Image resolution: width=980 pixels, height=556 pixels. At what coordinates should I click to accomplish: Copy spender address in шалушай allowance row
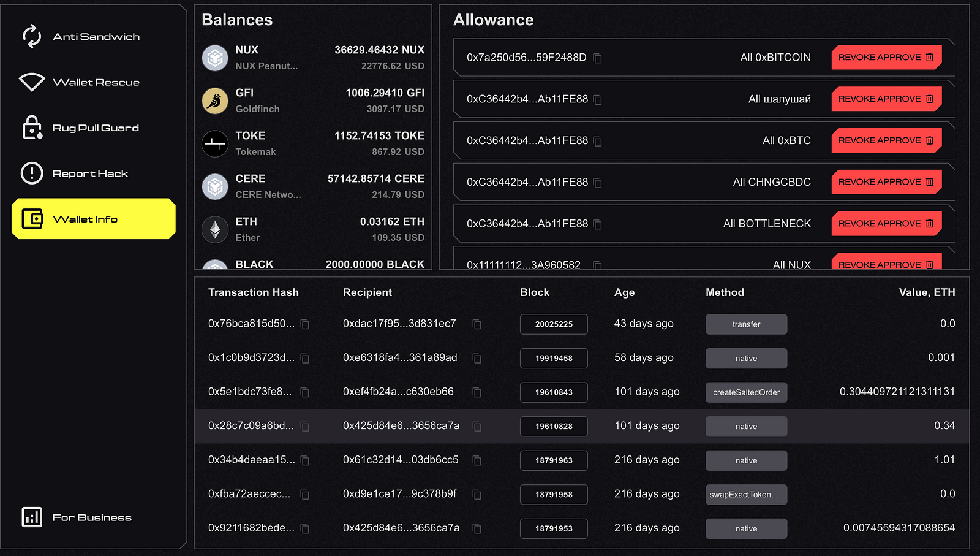pos(598,100)
